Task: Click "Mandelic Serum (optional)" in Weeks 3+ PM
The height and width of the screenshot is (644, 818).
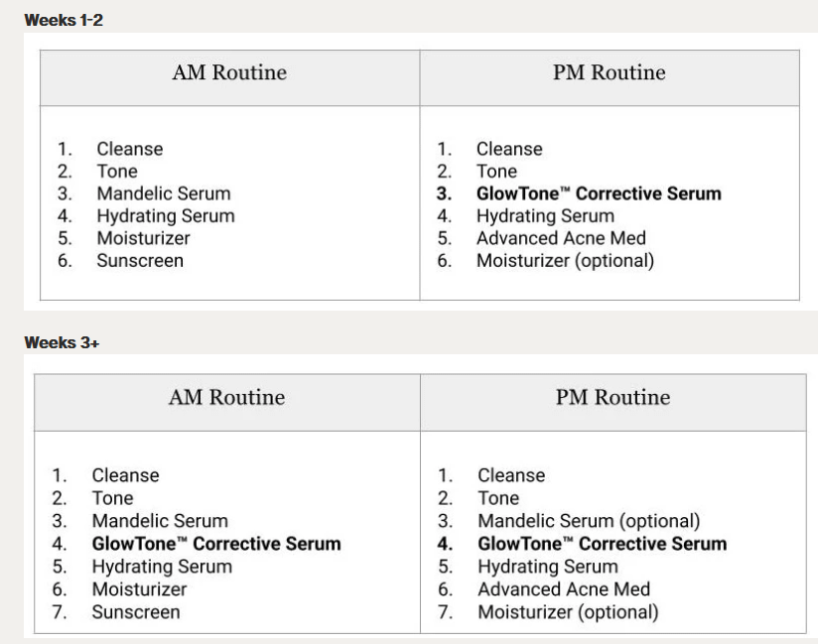Action: (589, 521)
